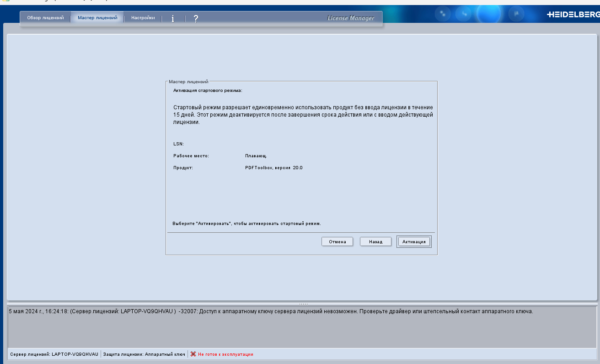600x364 pixels.
Task: Click the red X status icon
Action: coord(193,354)
